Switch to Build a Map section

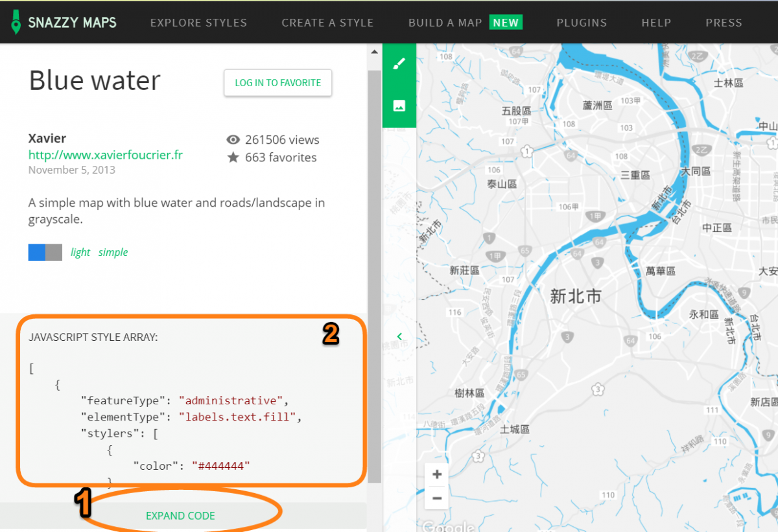tap(445, 22)
